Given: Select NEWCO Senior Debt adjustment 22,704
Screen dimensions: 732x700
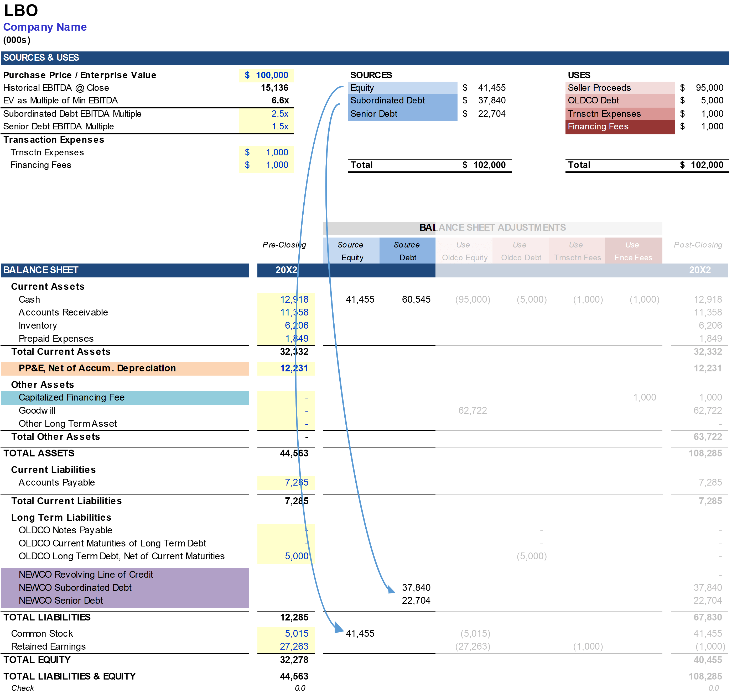Looking at the screenshot, I should pos(416,601).
